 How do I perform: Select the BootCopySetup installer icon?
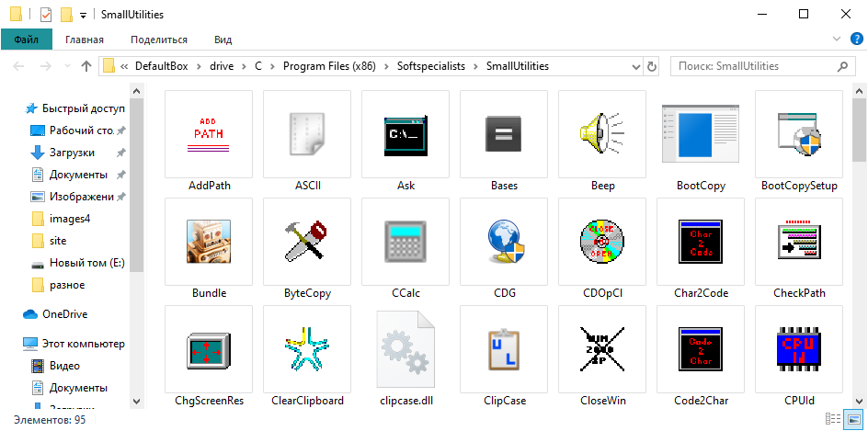coord(799,134)
